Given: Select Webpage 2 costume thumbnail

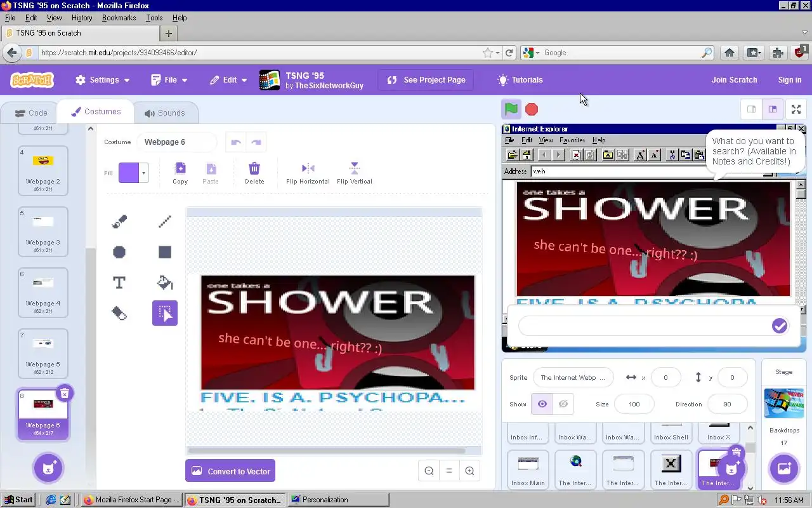Looking at the screenshot, I should click(43, 171).
